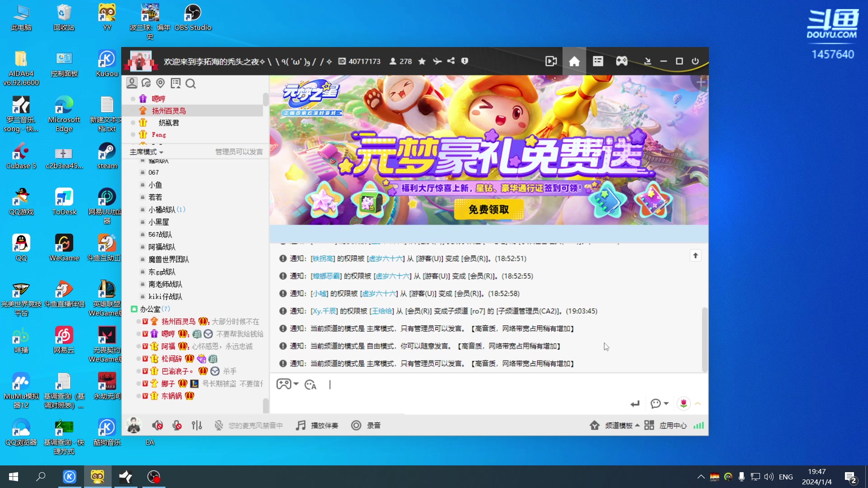This screenshot has width=868, height=488.
Task: Unmute your microphone
Action: tap(176, 425)
